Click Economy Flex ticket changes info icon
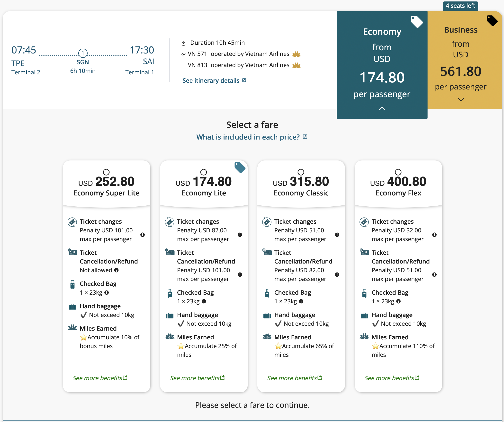This screenshot has height=422, width=504. point(434,235)
